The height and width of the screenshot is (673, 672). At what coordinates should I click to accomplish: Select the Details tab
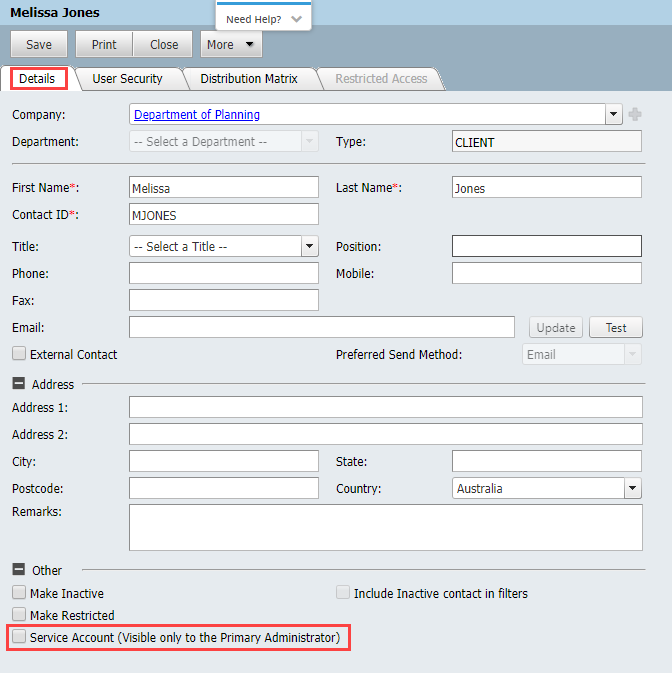(37, 79)
